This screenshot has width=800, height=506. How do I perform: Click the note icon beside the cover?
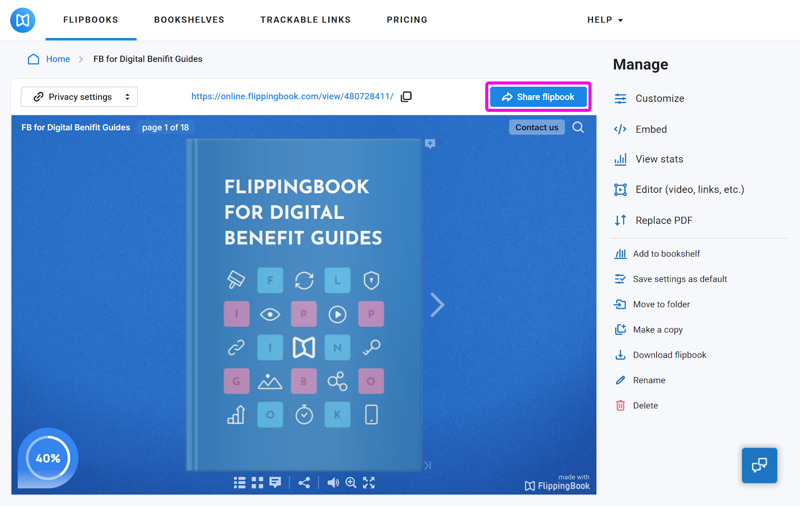(430, 144)
